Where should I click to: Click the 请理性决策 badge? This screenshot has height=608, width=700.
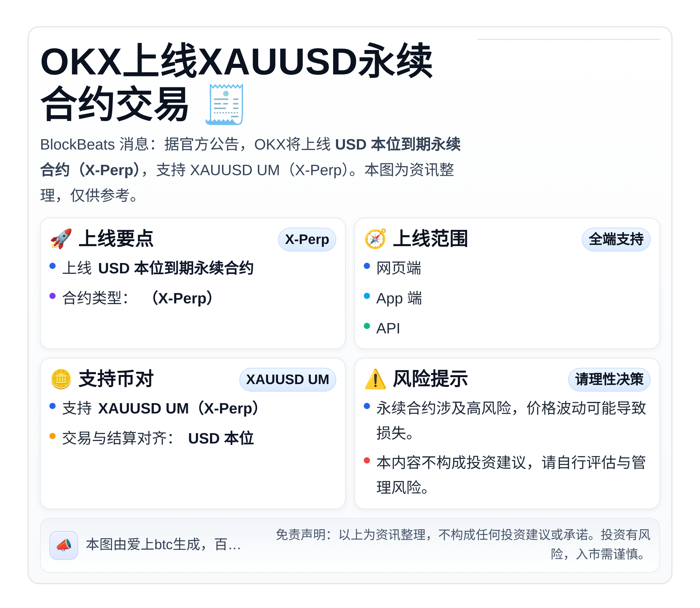609,380
